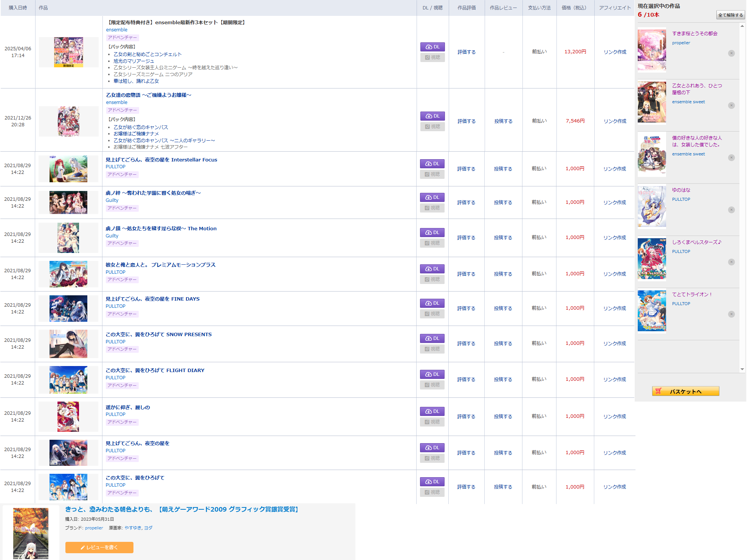The height and width of the screenshot is (560, 747).
Task: Click リンク作成 for この大空に、翼をひろげて SNOW PRESENTS
Action: [614, 344]
